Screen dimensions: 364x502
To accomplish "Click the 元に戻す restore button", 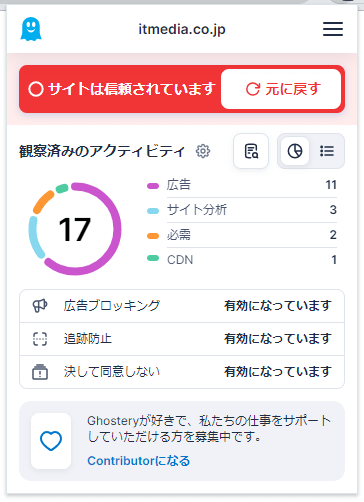I will pyautogui.click(x=281, y=89).
